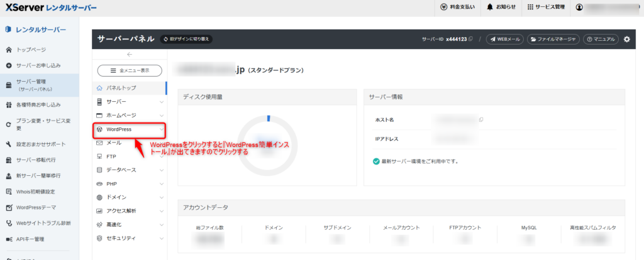644x260 pixels.
Task: Copy the hostname using copy icon
Action: 481,120
